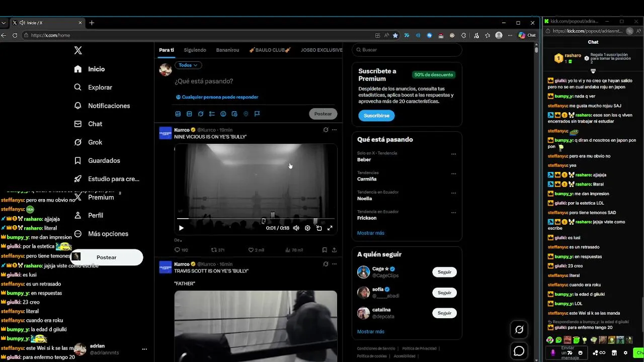Open options for Carmiña trend
644x362 pixels.
[x=454, y=174]
